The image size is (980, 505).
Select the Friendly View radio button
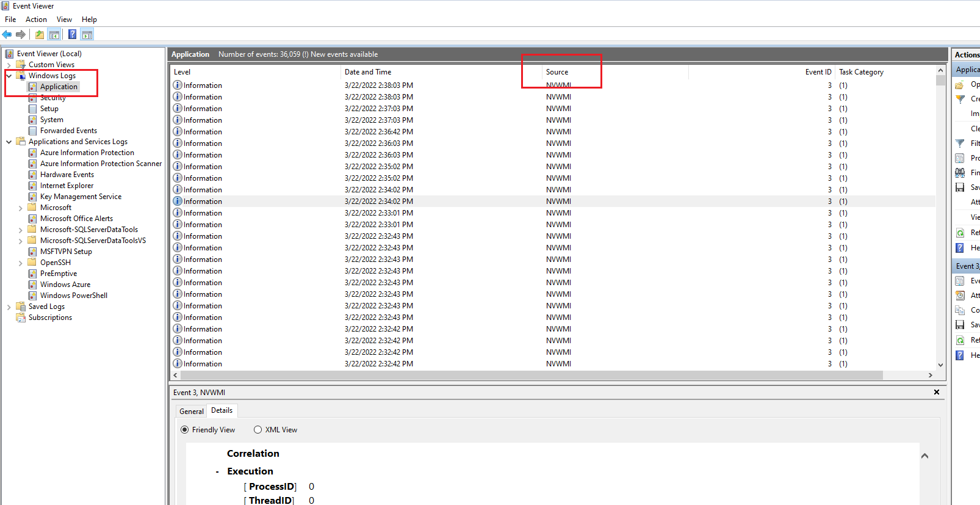(x=185, y=430)
